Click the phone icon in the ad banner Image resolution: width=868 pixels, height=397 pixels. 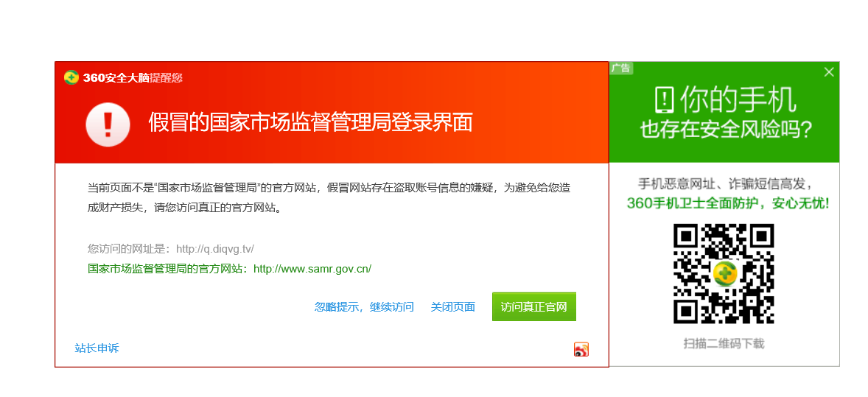click(665, 100)
